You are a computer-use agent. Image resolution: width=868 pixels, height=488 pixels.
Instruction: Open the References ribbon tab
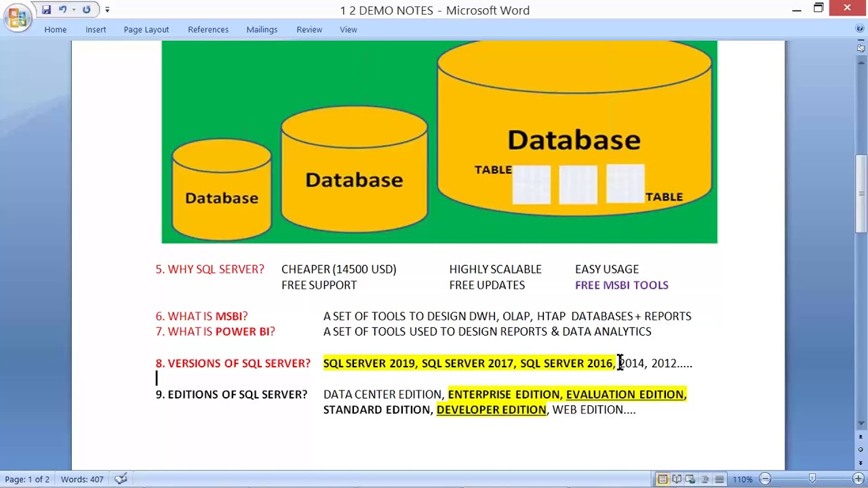click(x=208, y=29)
